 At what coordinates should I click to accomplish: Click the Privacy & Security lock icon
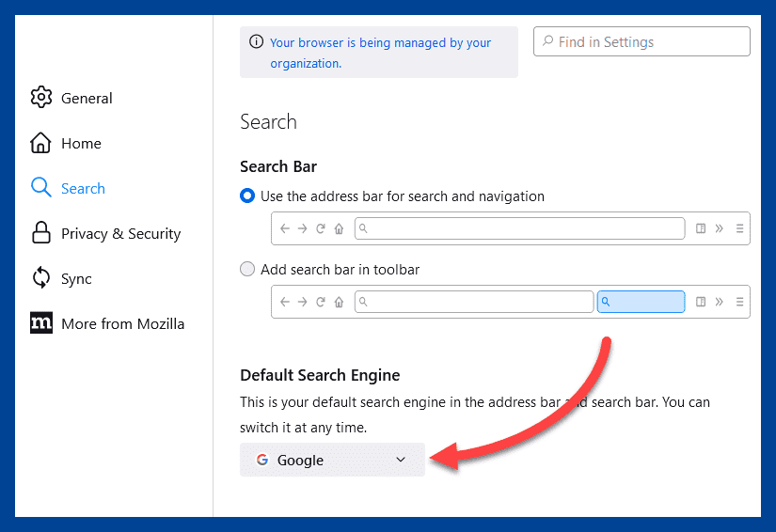coord(41,232)
